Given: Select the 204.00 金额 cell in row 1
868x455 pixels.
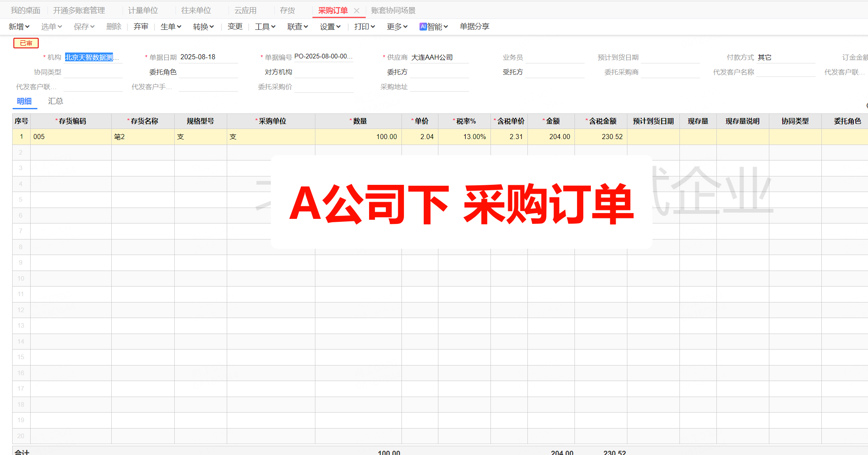Looking at the screenshot, I should tap(551, 137).
